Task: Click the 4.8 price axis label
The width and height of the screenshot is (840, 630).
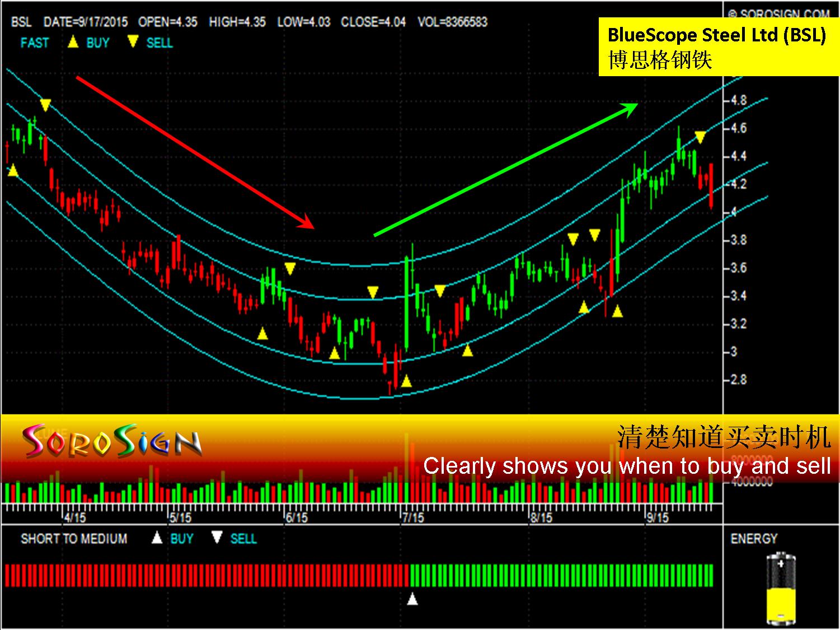Action: point(738,101)
